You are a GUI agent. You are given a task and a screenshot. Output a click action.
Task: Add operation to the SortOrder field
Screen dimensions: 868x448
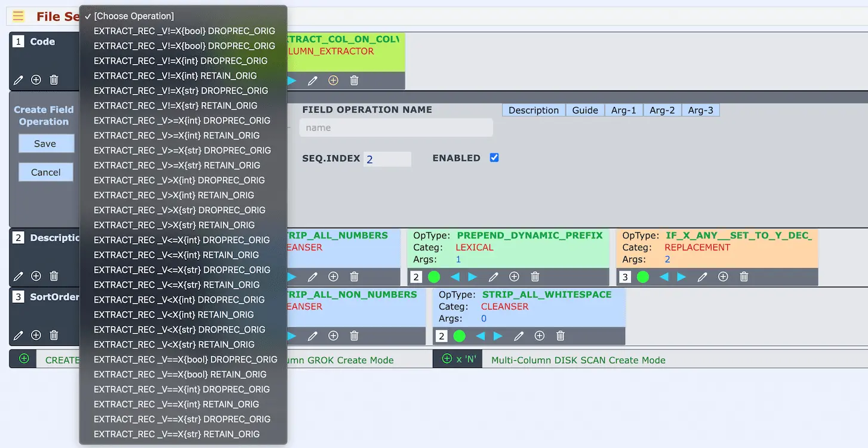pyautogui.click(x=36, y=335)
